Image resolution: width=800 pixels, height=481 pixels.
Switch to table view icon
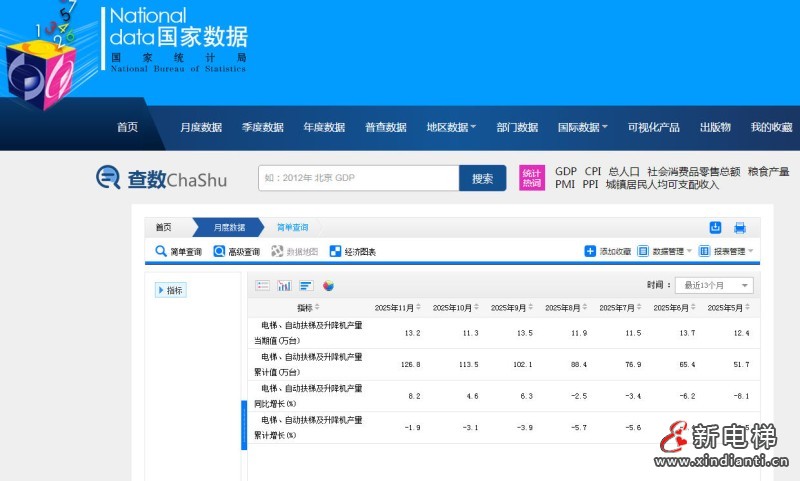click(263, 286)
